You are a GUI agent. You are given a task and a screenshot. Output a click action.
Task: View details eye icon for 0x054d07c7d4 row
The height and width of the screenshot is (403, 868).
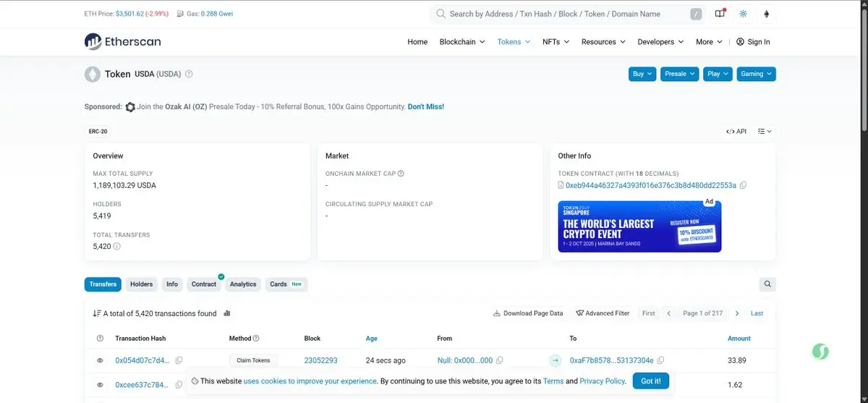(100, 360)
